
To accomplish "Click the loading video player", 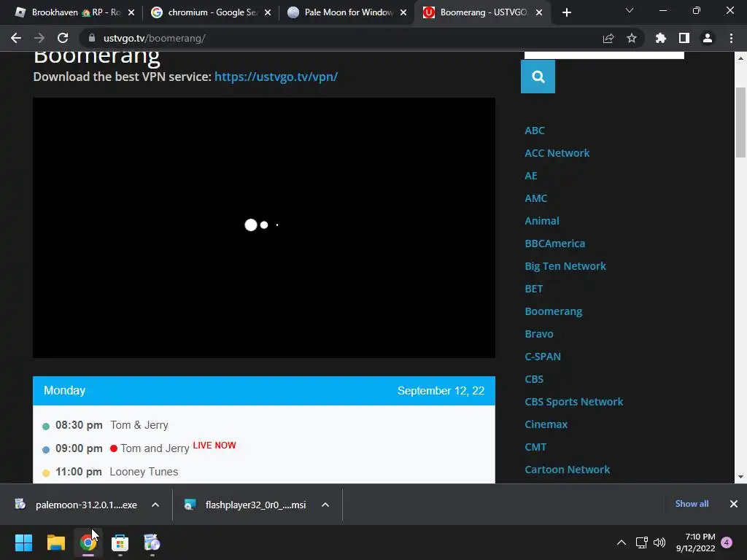I will tap(264, 227).
